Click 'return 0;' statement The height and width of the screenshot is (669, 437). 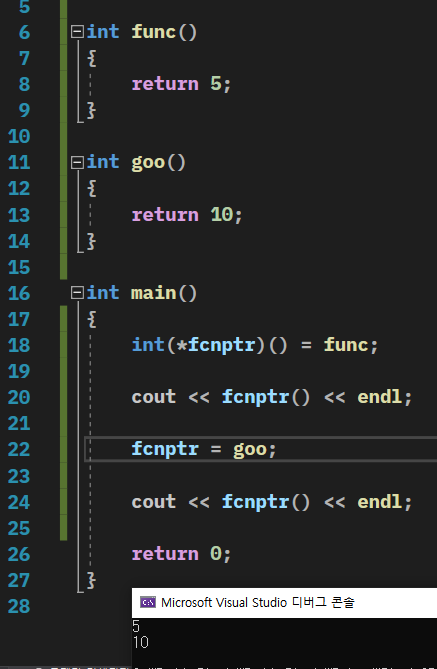tap(181, 554)
